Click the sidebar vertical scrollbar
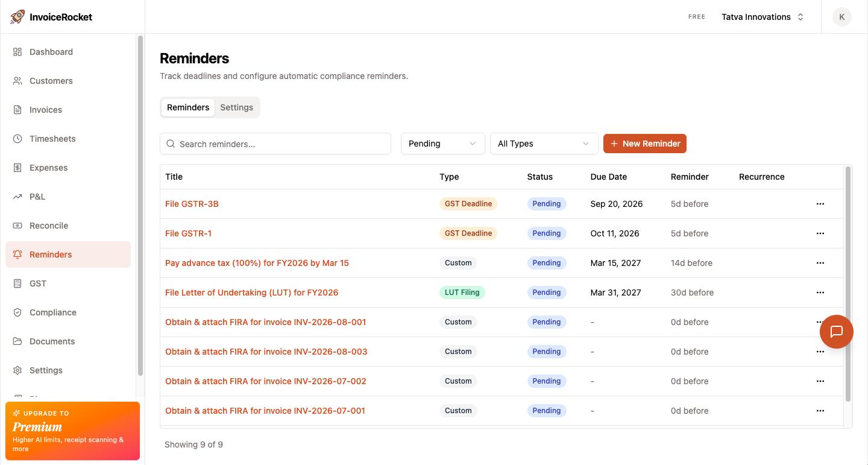The height and width of the screenshot is (465, 868). pos(140,205)
